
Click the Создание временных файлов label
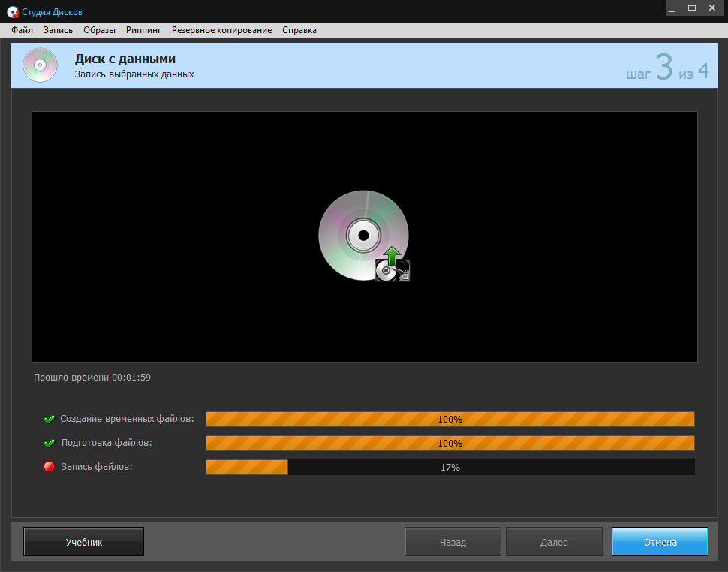[x=127, y=419]
